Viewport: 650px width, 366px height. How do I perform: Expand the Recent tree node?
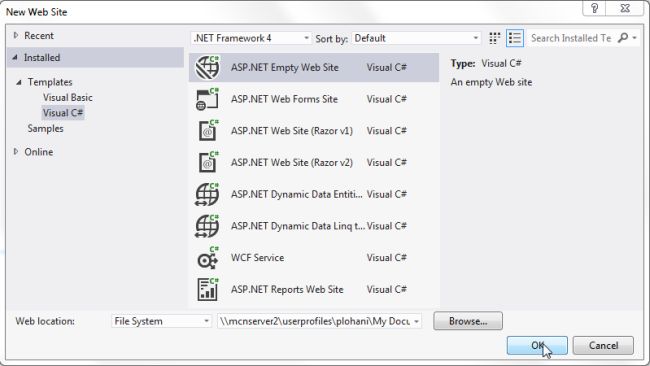tap(16, 35)
